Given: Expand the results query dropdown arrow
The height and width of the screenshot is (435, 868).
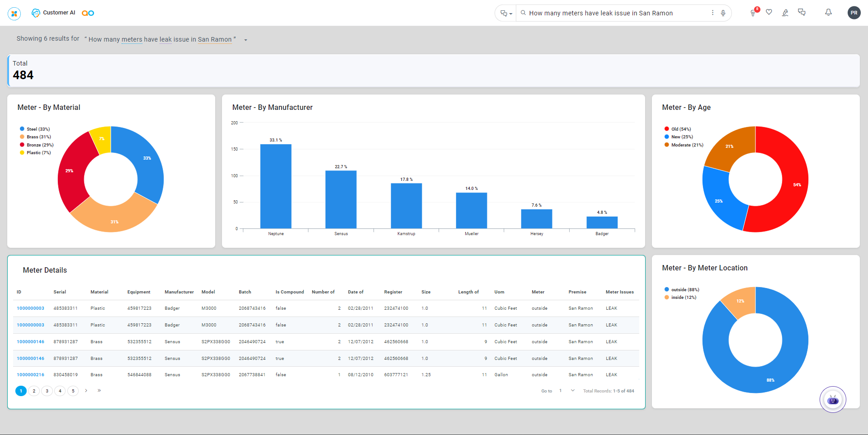Looking at the screenshot, I should (245, 40).
